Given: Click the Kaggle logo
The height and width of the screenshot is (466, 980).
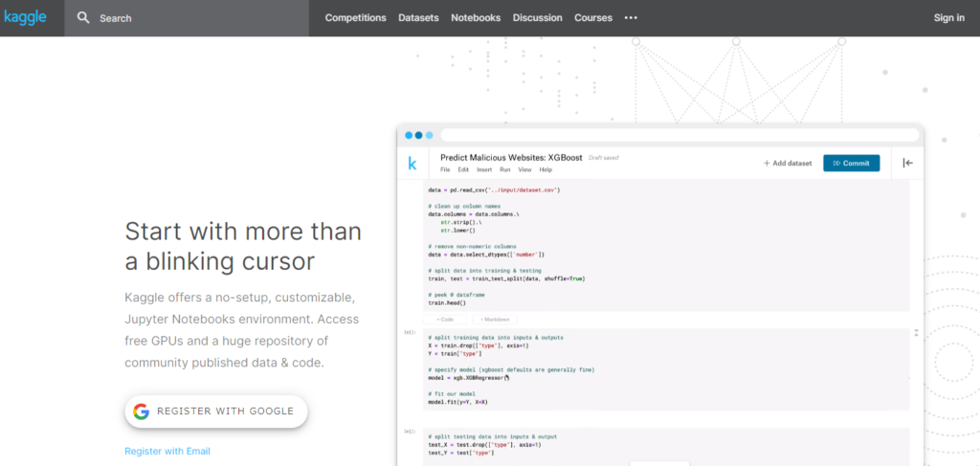Looking at the screenshot, I should [25, 17].
